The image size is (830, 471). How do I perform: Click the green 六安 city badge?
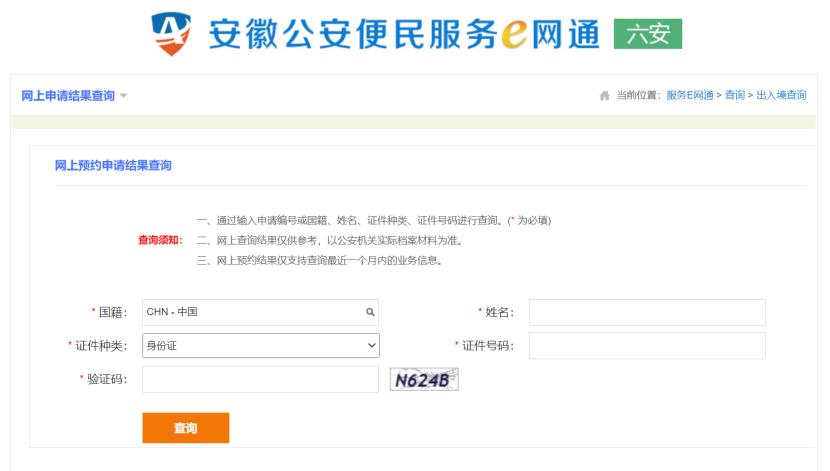pyautogui.click(x=647, y=34)
